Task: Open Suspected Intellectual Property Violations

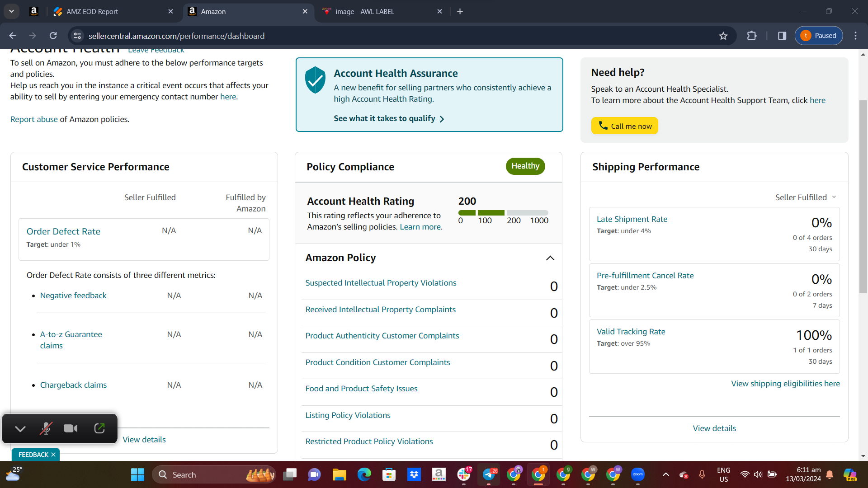Action: (x=381, y=283)
